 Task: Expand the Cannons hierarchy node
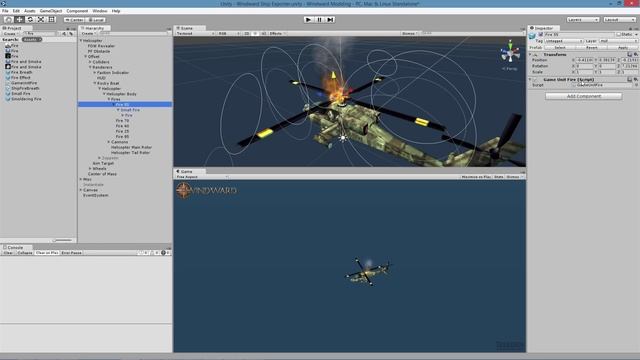click(x=109, y=142)
